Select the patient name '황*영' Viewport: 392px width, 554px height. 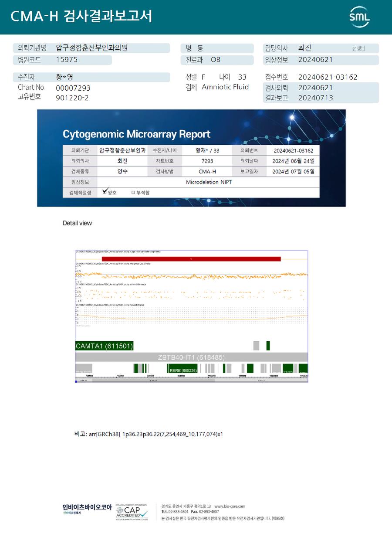coord(64,77)
